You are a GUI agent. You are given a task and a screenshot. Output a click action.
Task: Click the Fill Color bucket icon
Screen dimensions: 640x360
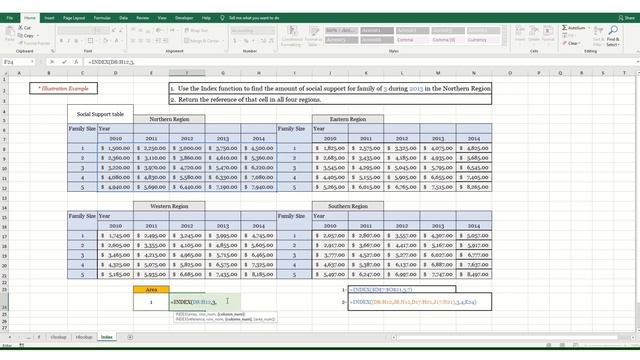coord(106,41)
